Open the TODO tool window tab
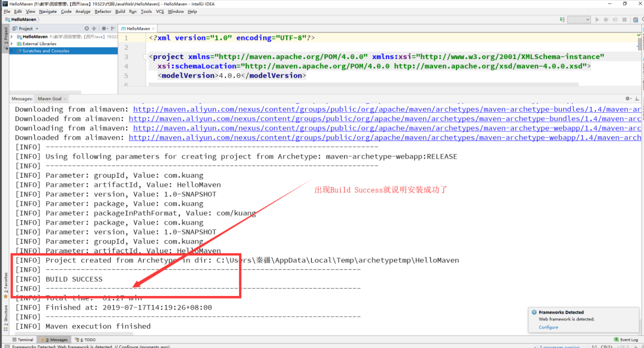This screenshot has width=644, height=348. [x=86, y=340]
